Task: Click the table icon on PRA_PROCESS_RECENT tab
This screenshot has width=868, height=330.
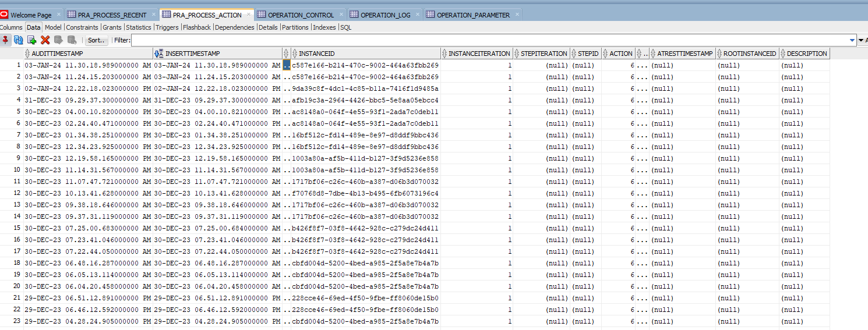Action: click(72, 15)
